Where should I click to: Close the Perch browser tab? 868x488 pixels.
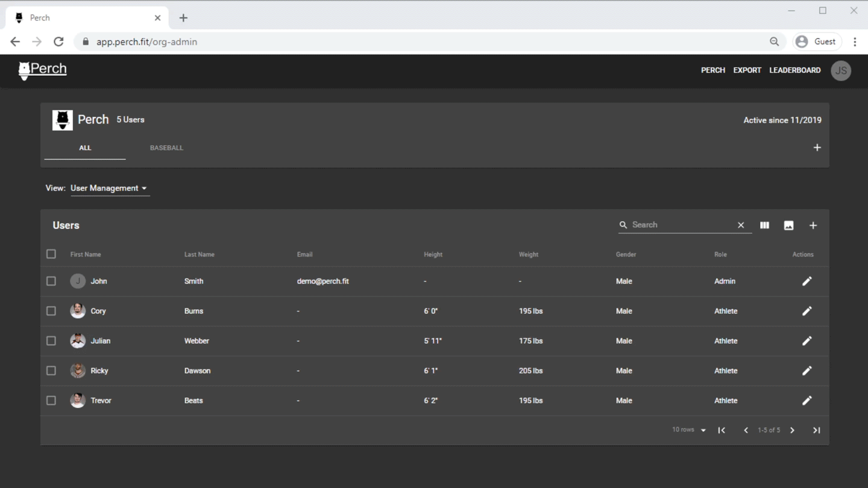157,18
